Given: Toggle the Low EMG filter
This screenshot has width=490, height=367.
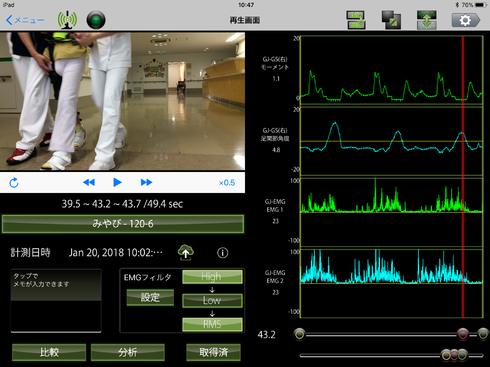Looking at the screenshot, I should (x=212, y=300).
